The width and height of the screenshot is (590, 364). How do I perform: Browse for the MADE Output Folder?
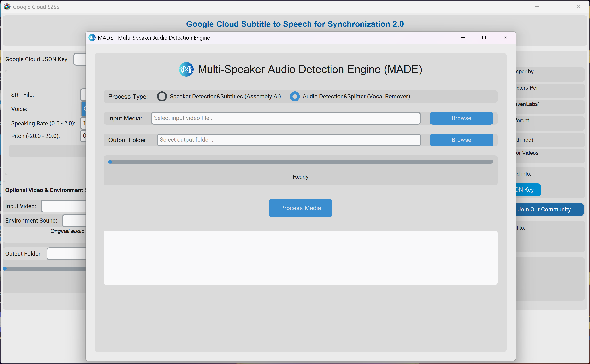coord(461,140)
